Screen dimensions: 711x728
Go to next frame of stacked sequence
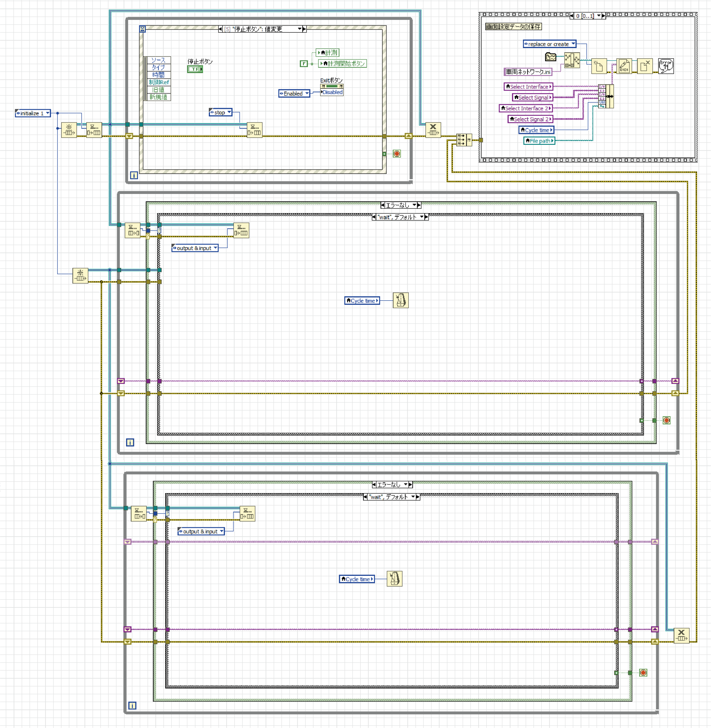pos(603,16)
